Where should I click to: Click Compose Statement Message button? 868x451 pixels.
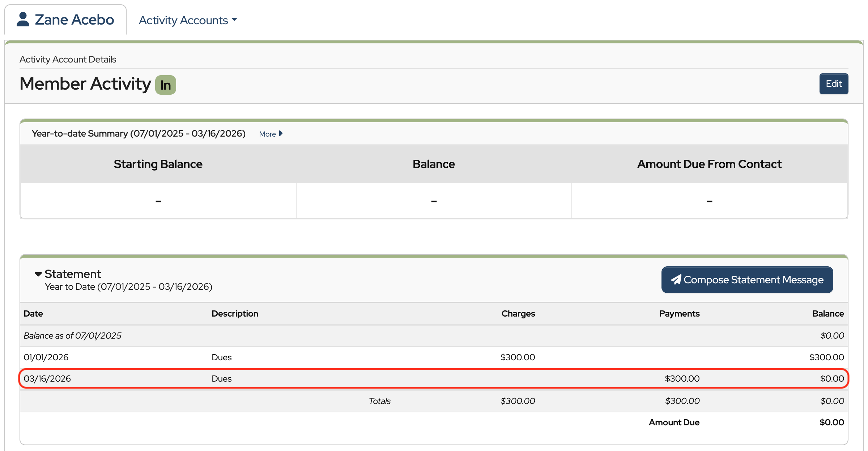747,280
